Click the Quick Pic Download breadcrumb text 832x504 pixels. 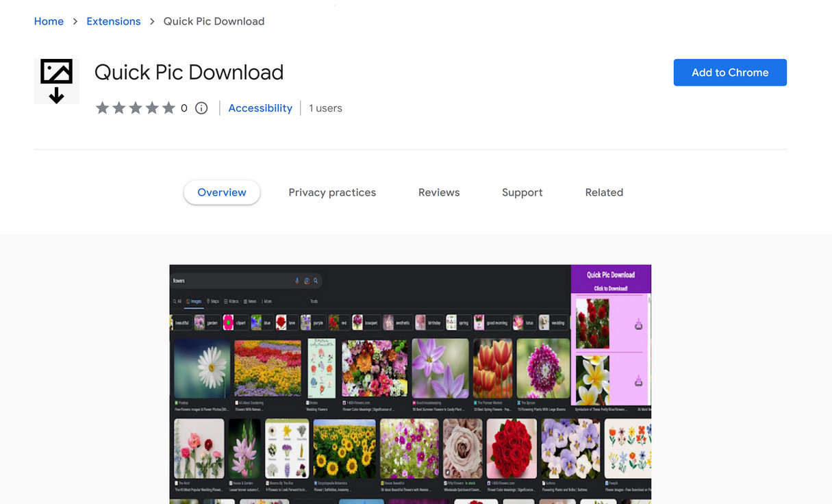pos(214,21)
